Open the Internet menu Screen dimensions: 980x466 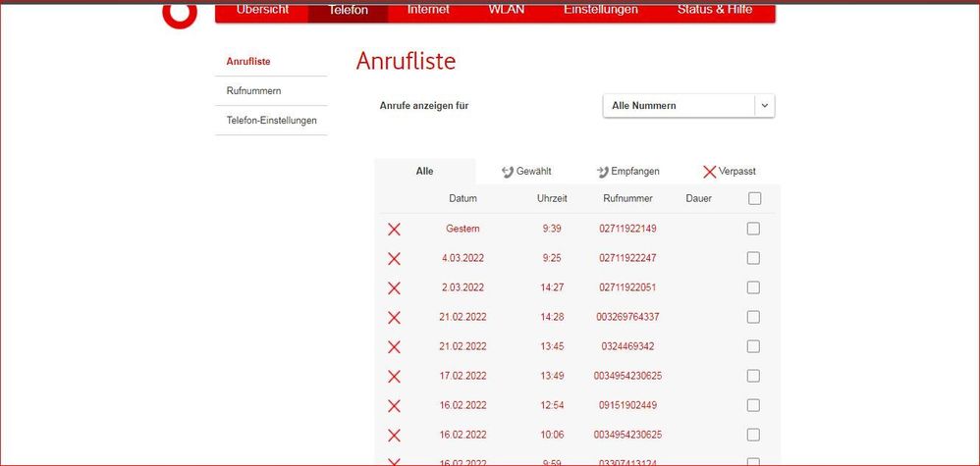coord(427,10)
